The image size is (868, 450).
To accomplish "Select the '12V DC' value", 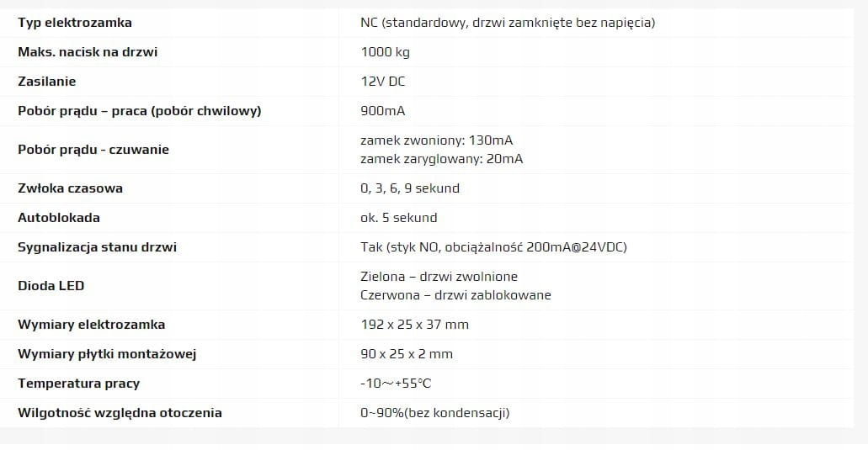I will tap(382, 82).
